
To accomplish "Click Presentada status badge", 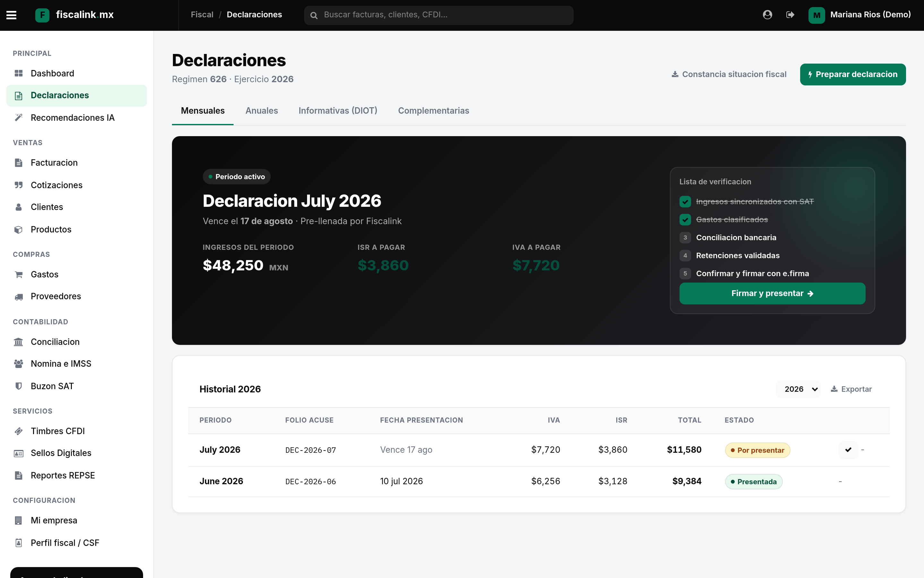I will click(754, 482).
